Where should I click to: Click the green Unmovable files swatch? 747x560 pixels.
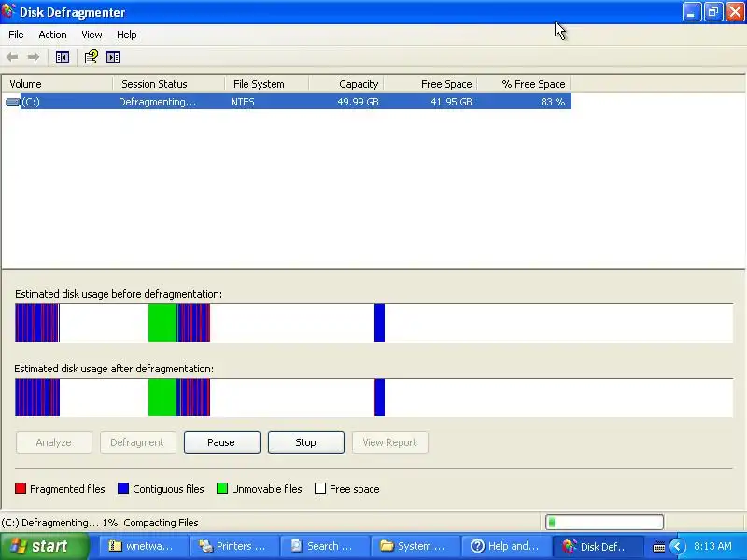[222, 488]
